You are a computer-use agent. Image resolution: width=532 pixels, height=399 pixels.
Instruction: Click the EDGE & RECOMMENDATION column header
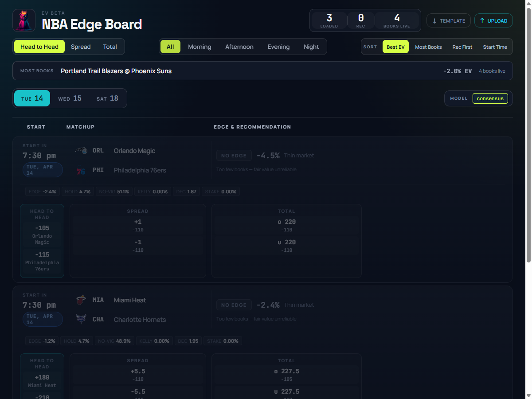pyautogui.click(x=252, y=127)
